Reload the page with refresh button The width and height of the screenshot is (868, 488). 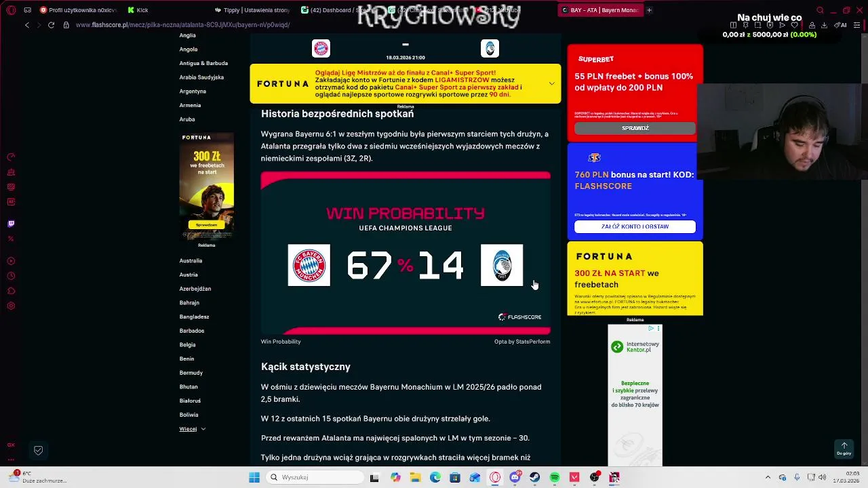(x=51, y=25)
